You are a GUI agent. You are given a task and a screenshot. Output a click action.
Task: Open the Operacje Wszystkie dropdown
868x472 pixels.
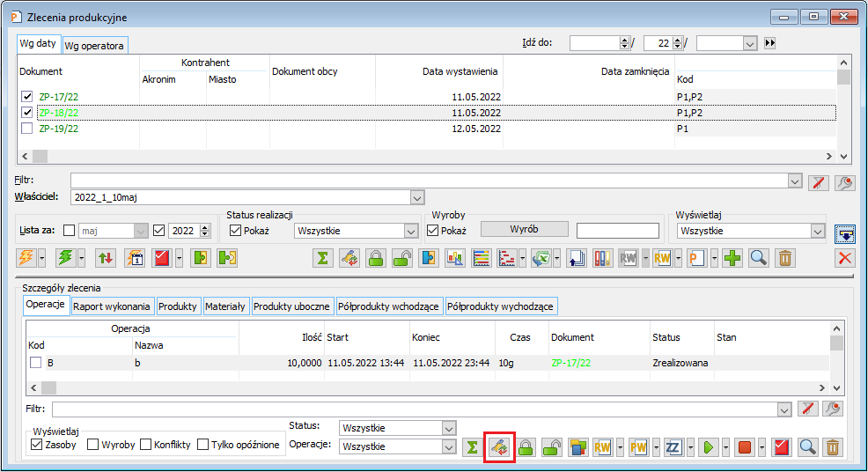pos(449,446)
